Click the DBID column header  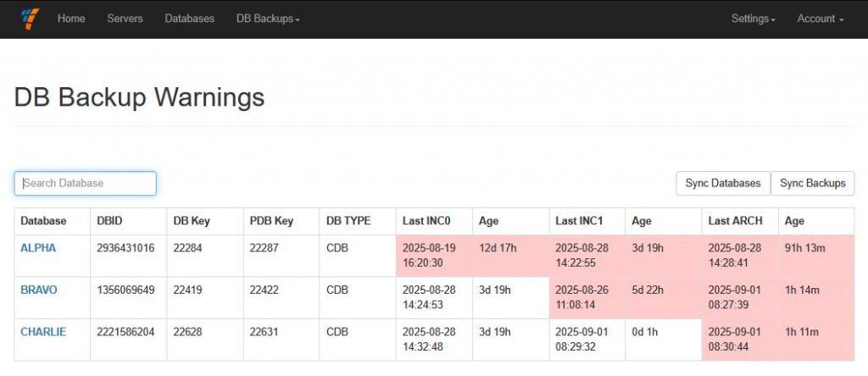pyautogui.click(x=111, y=221)
